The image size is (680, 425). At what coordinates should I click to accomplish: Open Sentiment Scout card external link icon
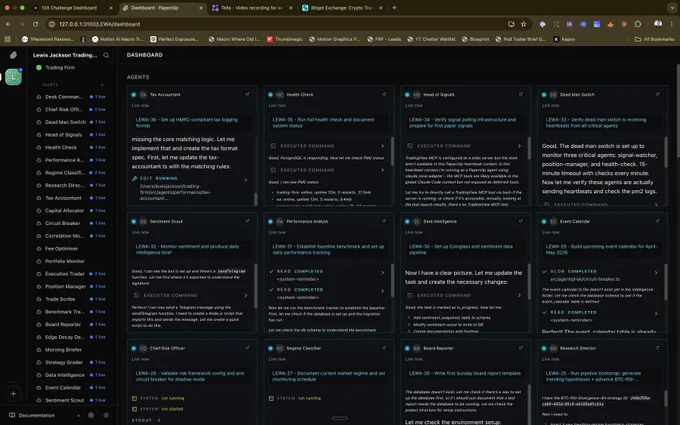tap(247, 221)
